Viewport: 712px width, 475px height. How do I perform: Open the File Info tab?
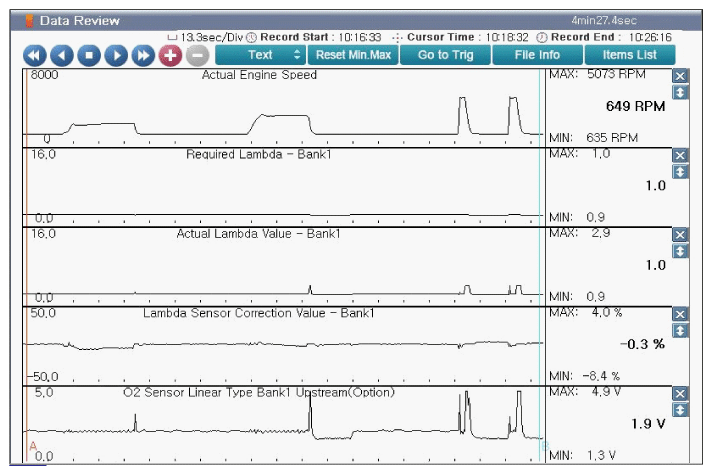(x=537, y=55)
